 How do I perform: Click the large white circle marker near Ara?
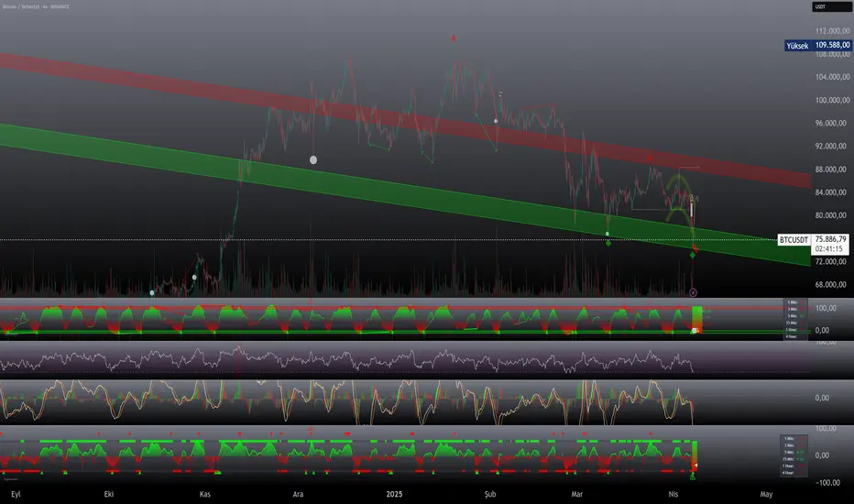[x=313, y=159]
